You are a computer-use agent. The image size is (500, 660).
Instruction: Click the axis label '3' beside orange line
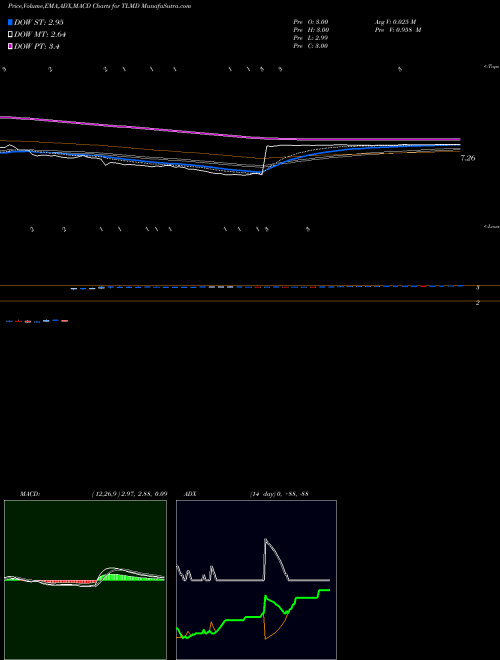click(x=478, y=288)
